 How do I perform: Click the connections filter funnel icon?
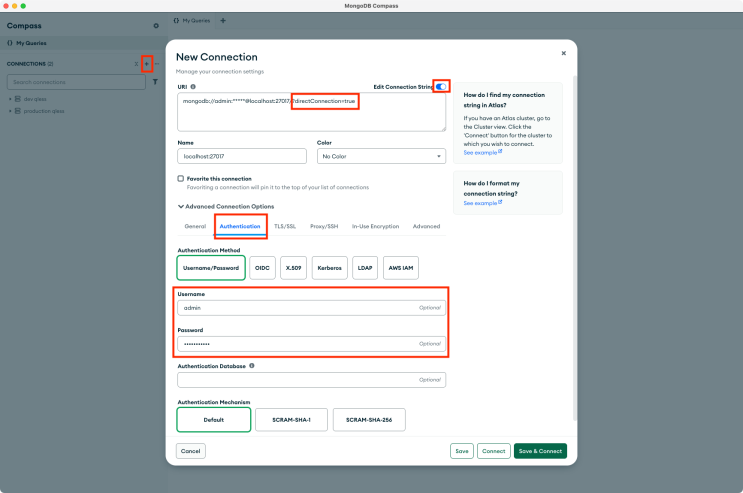155,82
